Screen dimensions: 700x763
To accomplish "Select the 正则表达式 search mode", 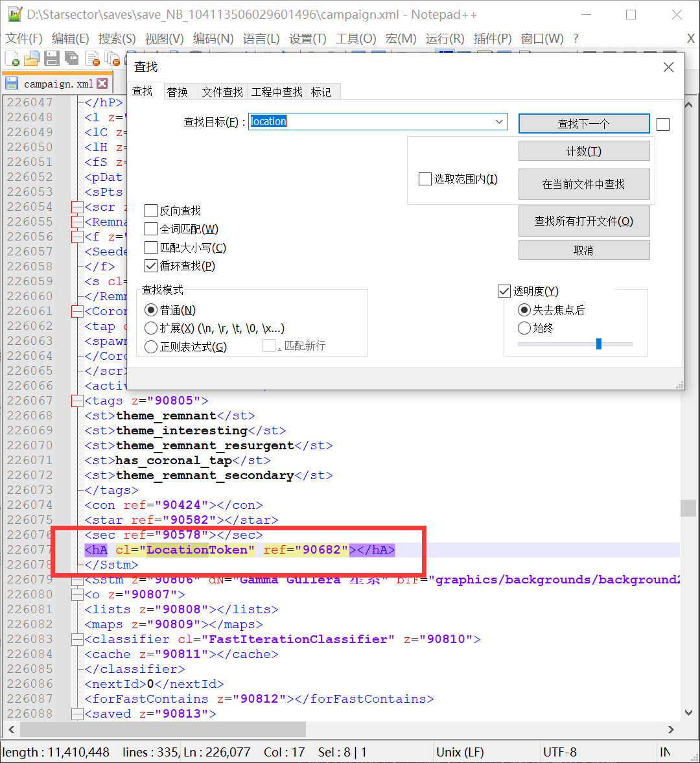I will (151, 347).
